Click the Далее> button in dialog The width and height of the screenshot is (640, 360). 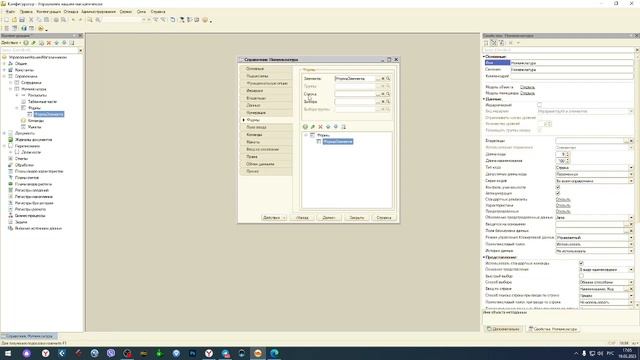point(329,218)
